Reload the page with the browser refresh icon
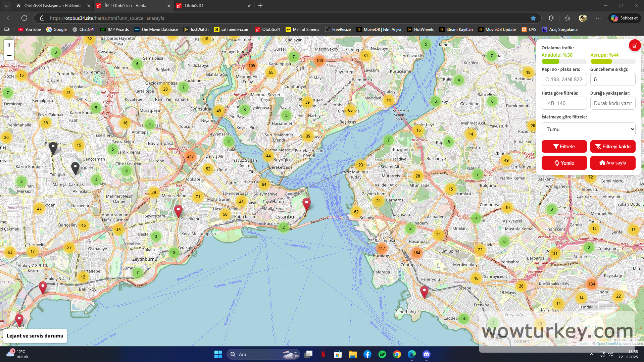The height and width of the screenshot is (362, 644). point(24,18)
